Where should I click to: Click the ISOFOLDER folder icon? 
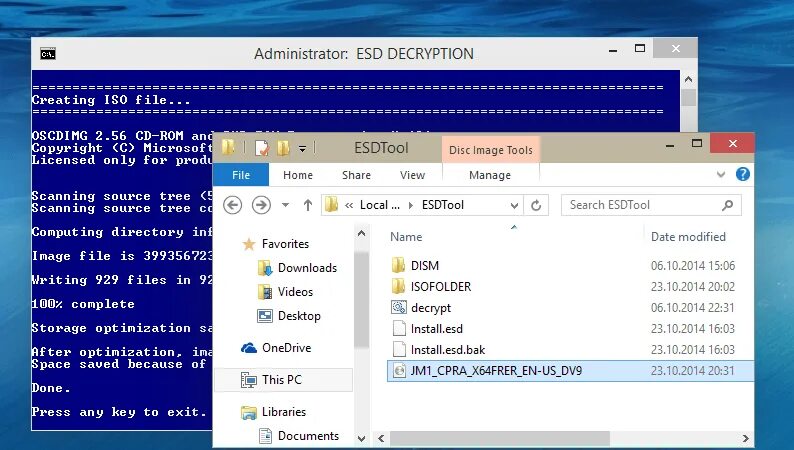[x=399, y=287]
